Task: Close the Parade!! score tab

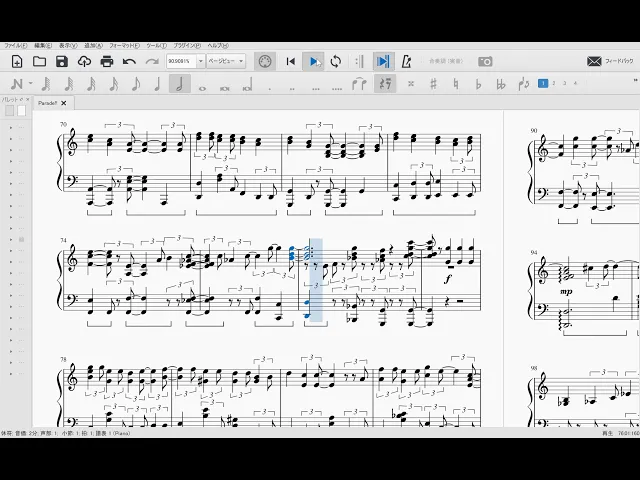Action: (x=64, y=103)
